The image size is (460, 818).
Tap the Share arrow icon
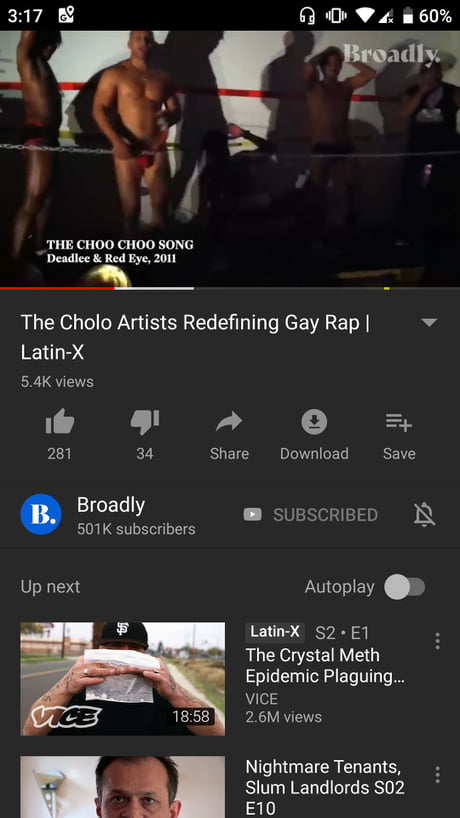point(229,422)
